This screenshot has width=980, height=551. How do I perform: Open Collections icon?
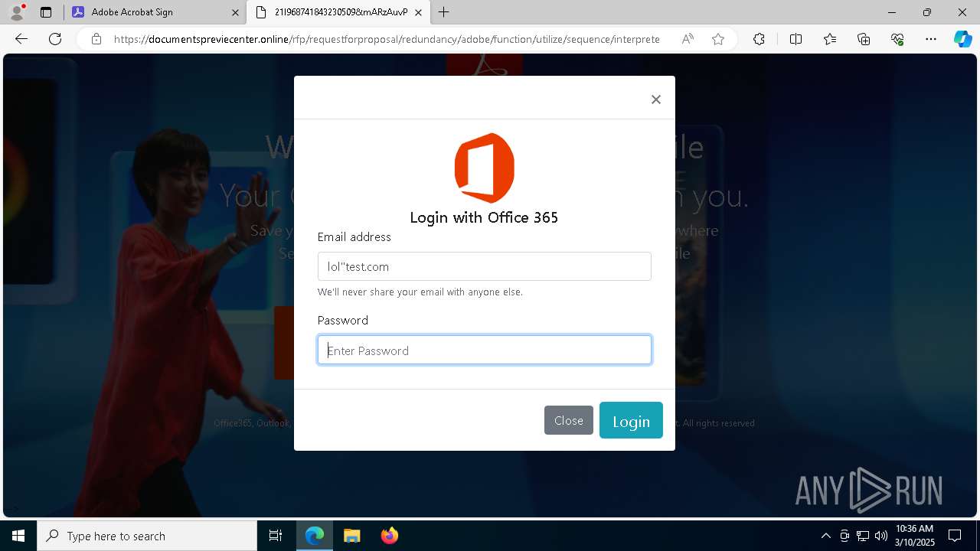[x=864, y=39]
